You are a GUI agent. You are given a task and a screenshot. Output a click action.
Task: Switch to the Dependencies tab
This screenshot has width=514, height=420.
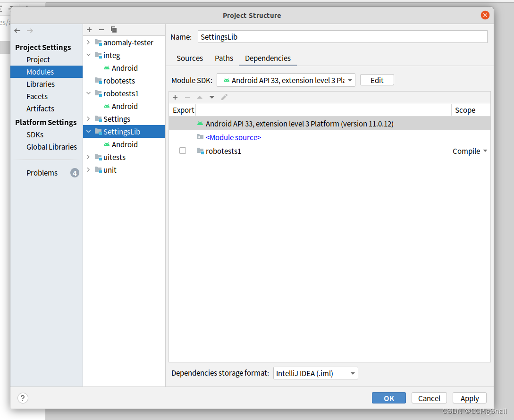[268, 58]
